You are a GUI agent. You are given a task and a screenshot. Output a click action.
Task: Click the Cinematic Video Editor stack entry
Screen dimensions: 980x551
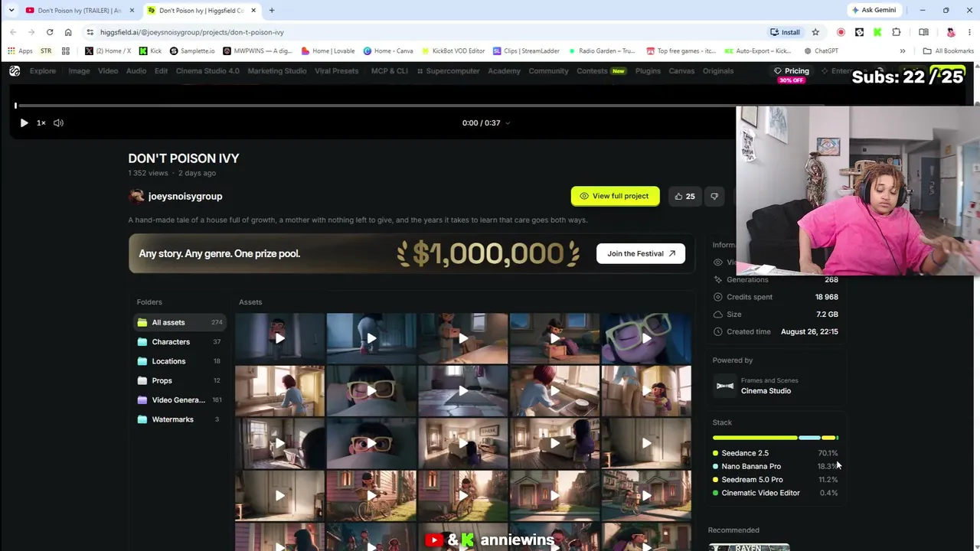coord(775,493)
